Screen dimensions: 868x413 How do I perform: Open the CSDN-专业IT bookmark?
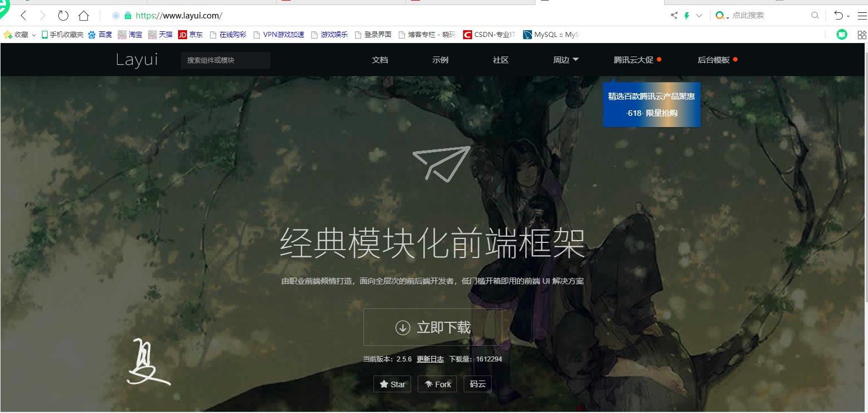click(x=489, y=35)
